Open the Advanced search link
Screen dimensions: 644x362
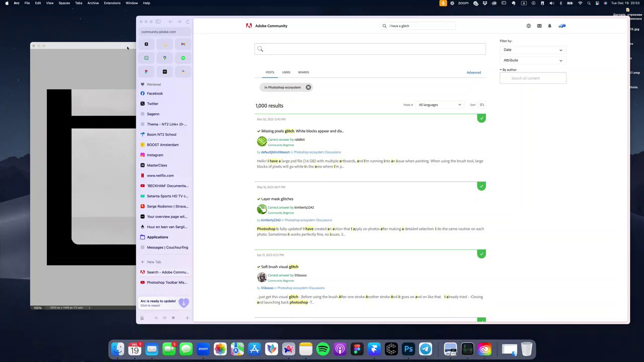473,72
